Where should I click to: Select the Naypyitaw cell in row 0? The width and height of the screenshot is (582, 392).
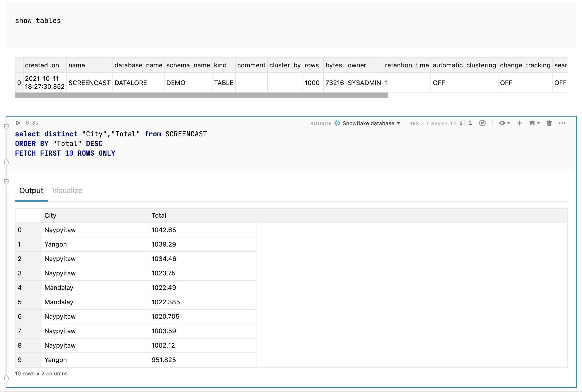[60, 230]
